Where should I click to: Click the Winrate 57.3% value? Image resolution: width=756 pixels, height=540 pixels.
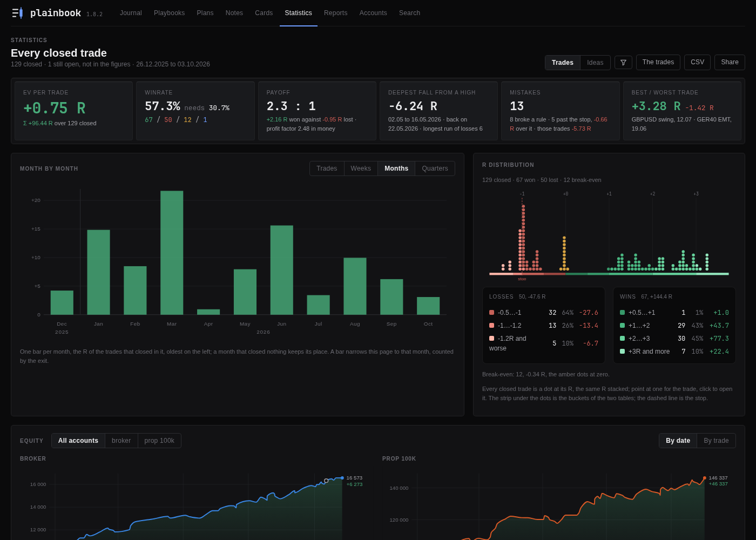tap(163, 106)
